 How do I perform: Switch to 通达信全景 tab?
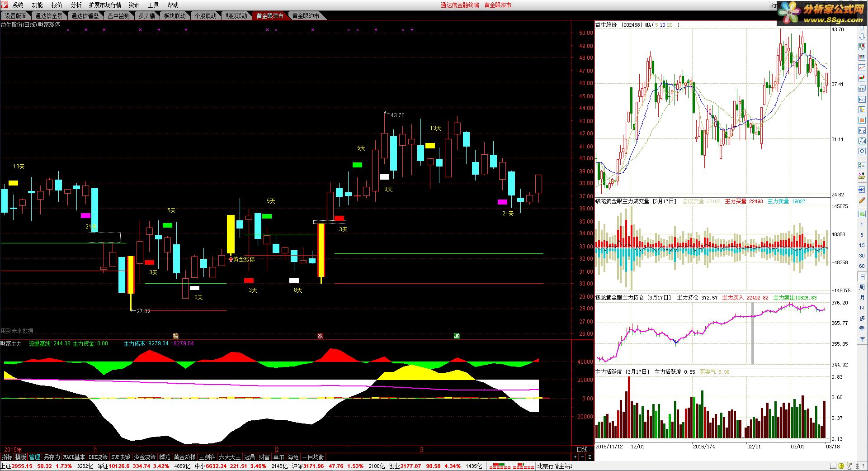pos(49,16)
